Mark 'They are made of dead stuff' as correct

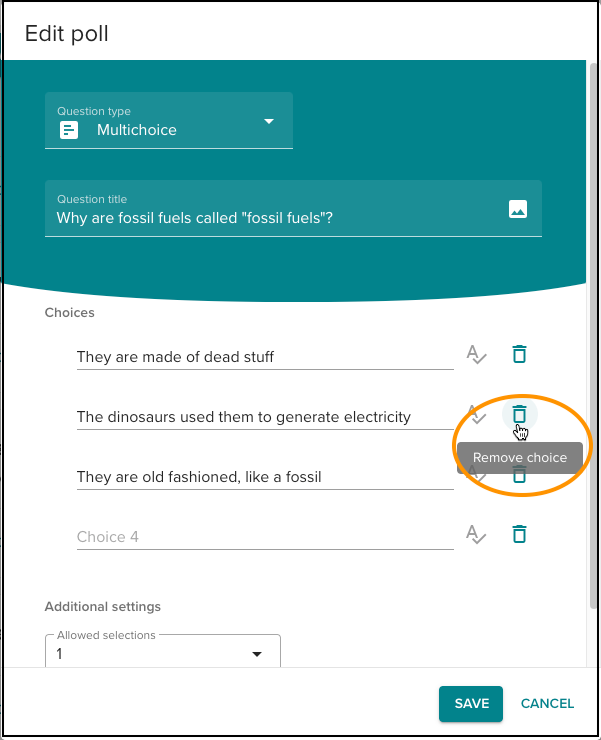coord(476,354)
